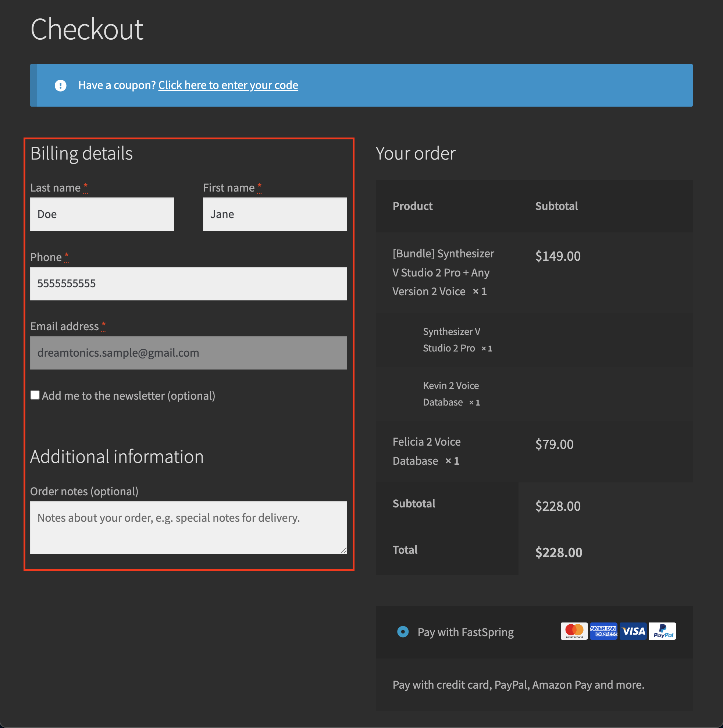Click the Synthesizer V Studio 2 Pro bundle item
Image resolution: width=723 pixels, height=728 pixels.
tap(443, 272)
